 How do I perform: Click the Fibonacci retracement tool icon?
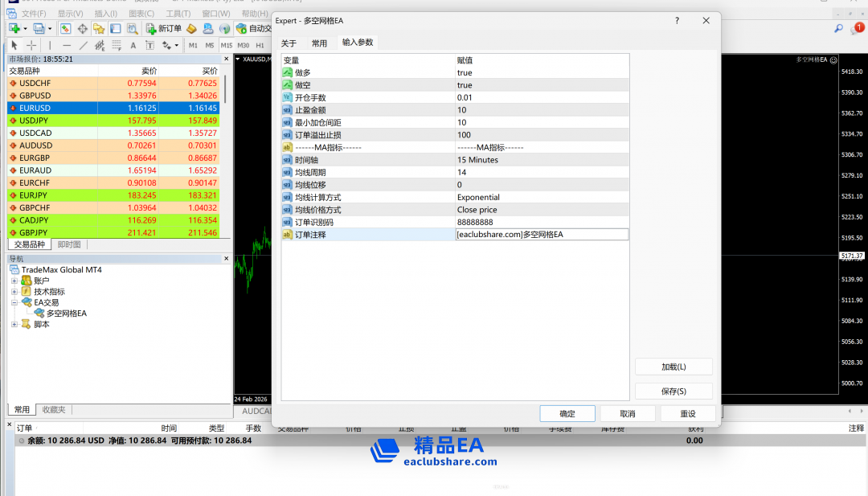(117, 46)
